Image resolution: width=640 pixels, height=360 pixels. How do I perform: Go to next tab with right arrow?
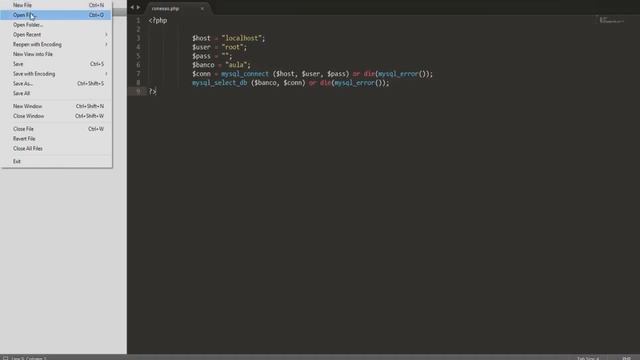[138, 7]
